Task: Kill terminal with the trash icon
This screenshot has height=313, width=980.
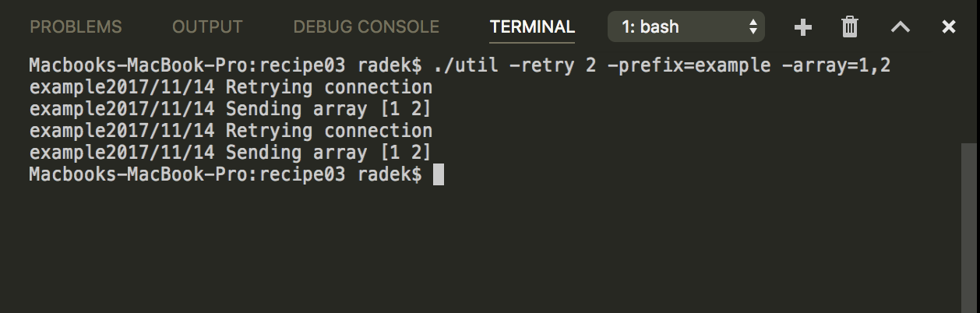Action: click(x=850, y=27)
